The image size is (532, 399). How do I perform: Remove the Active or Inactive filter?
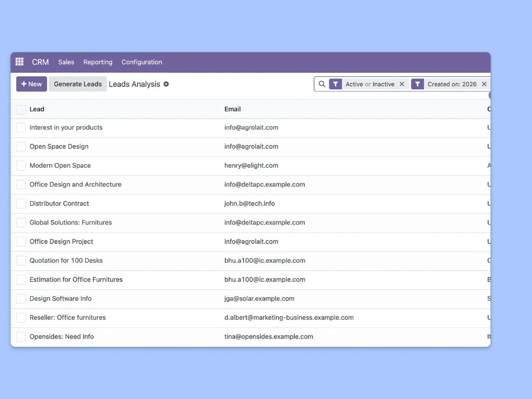pos(402,84)
